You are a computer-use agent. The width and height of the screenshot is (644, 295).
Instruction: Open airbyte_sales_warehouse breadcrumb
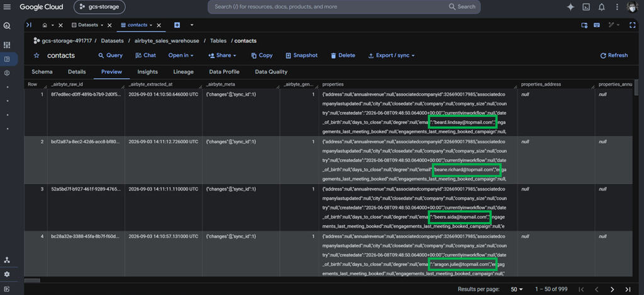[167, 41]
